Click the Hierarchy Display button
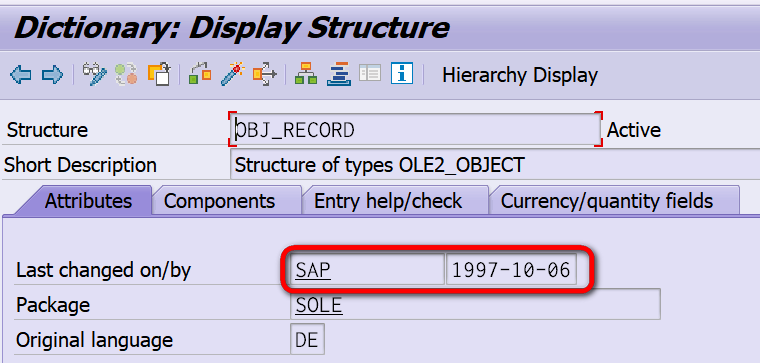Image resolution: width=760 pixels, height=363 pixels. [520, 76]
